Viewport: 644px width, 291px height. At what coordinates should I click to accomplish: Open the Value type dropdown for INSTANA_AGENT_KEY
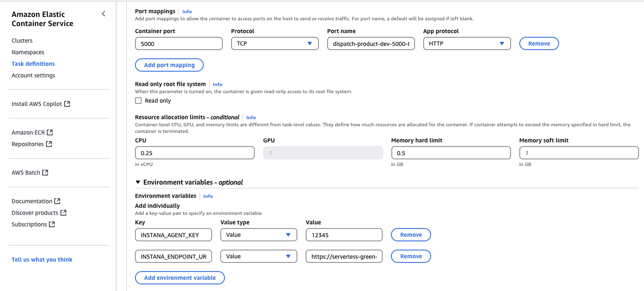tap(258, 235)
